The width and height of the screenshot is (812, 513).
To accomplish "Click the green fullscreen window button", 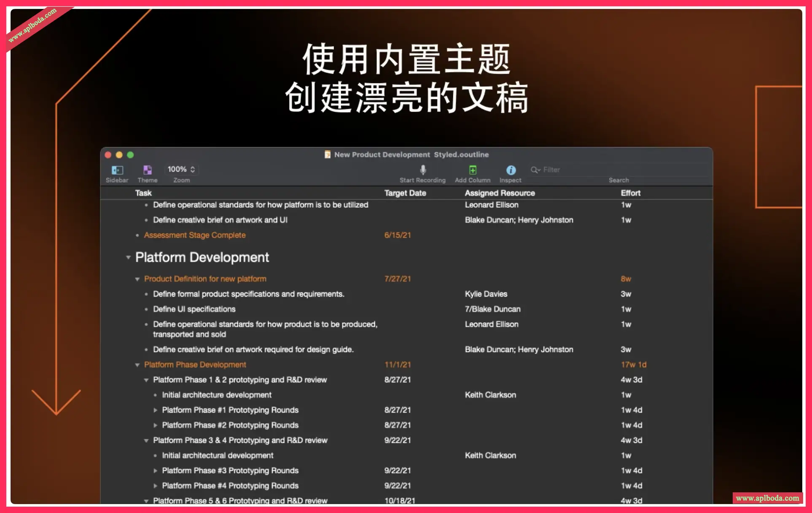I will [130, 155].
